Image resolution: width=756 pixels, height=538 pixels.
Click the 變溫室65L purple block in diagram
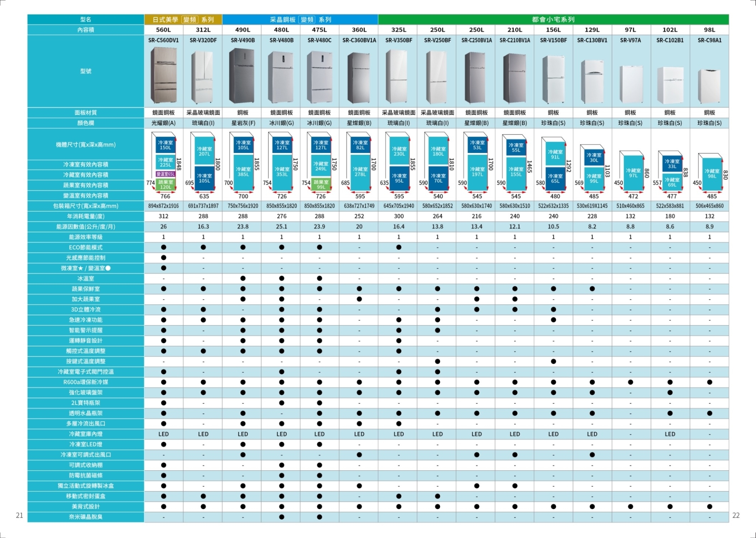165,174
